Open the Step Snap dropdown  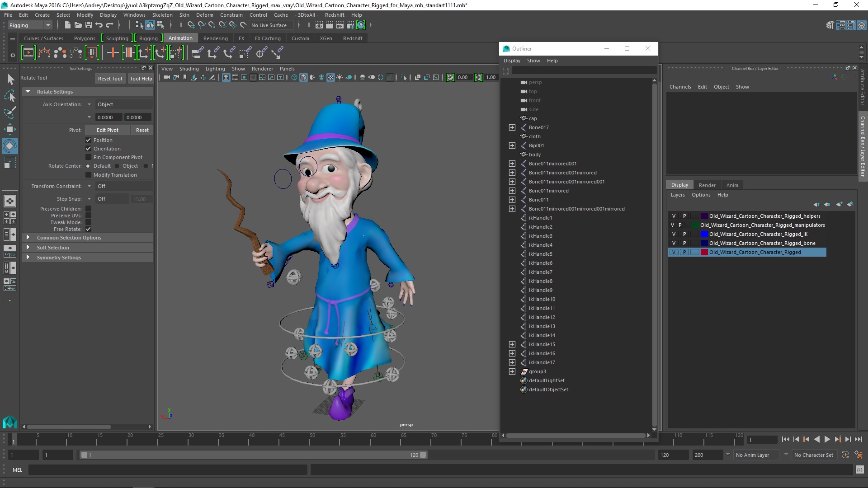89,199
